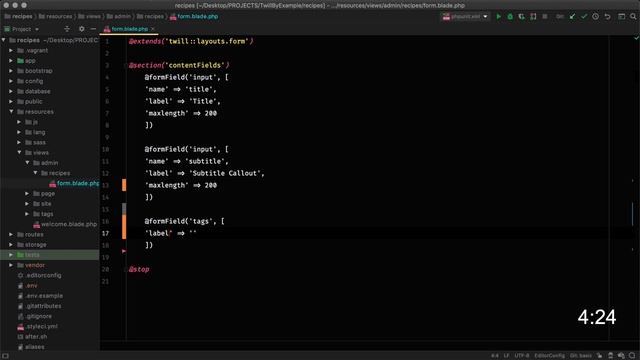Expand the app folder
Screen dimensions: 640x360
click(x=11, y=60)
